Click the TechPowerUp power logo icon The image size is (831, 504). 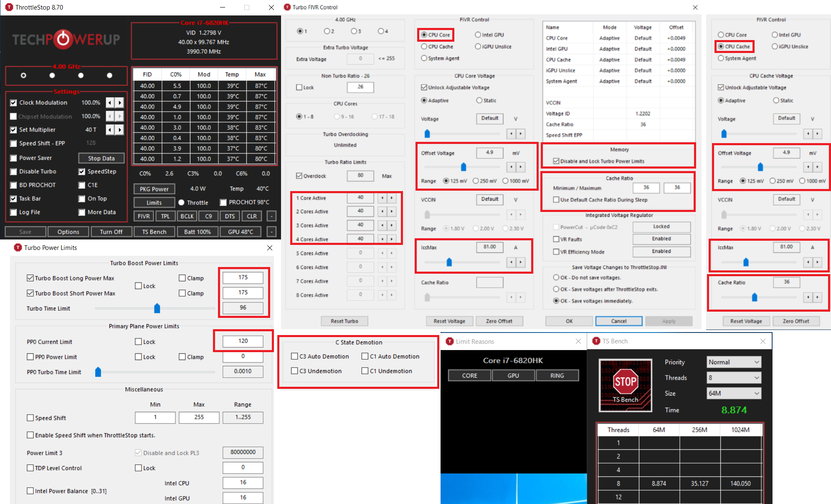(63, 39)
